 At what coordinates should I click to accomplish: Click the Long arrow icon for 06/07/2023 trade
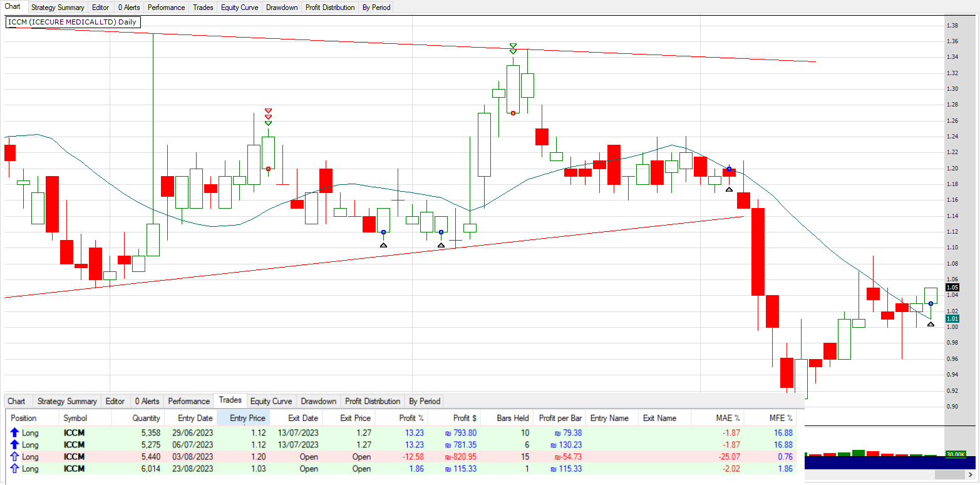(x=15, y=445)
